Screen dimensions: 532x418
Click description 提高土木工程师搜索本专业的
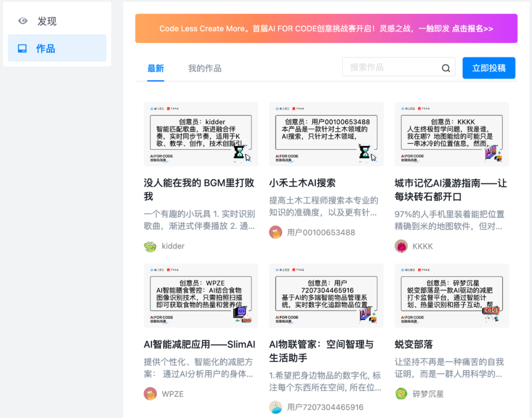tap(323, 207)
